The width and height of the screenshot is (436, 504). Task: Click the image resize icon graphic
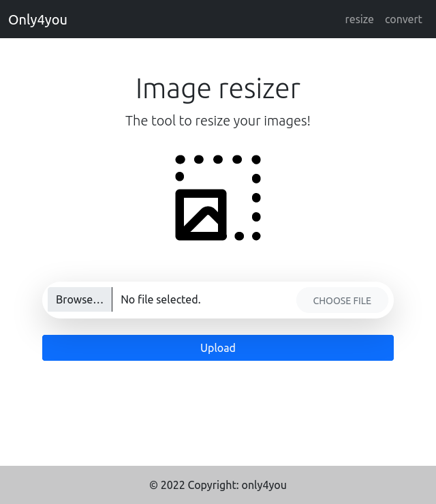coord(218,198)
